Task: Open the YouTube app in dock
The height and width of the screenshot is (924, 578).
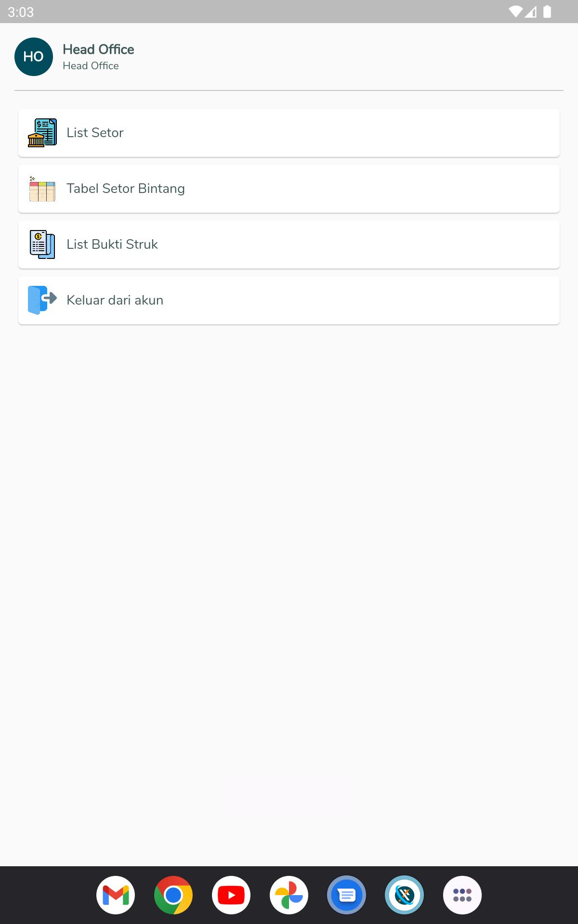Action: click(231, 895)
